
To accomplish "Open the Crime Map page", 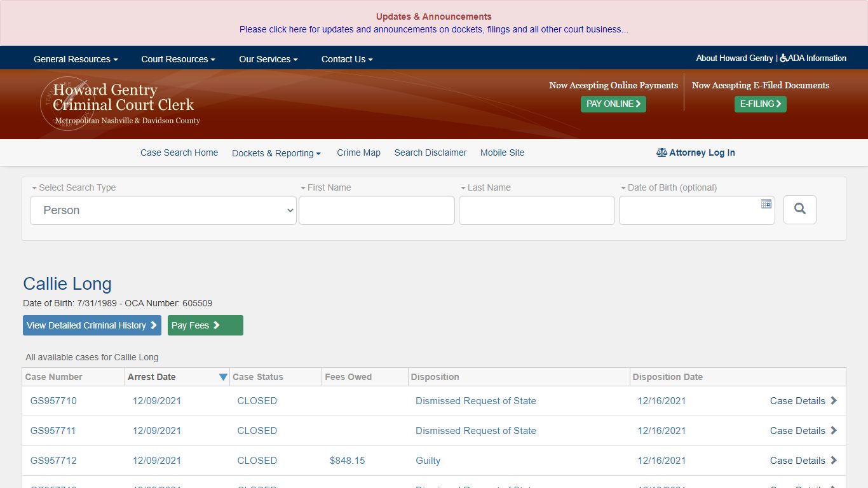I will pyautogui.click(x=358, y=152).
